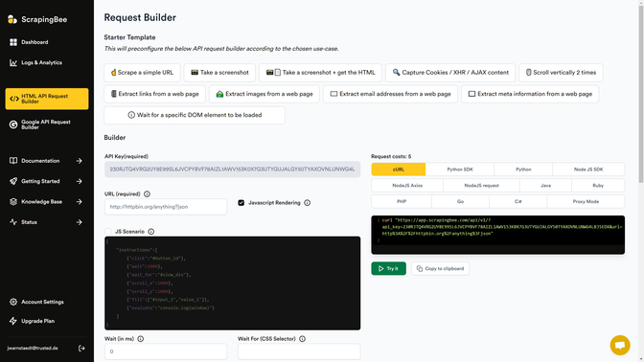Select the cURL code tab

399,170
